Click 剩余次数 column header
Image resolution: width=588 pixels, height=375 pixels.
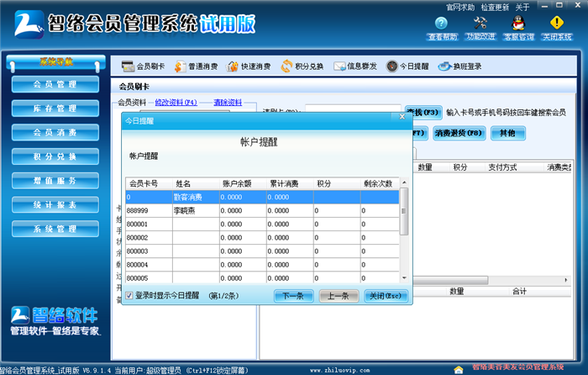tap(380, 183)
